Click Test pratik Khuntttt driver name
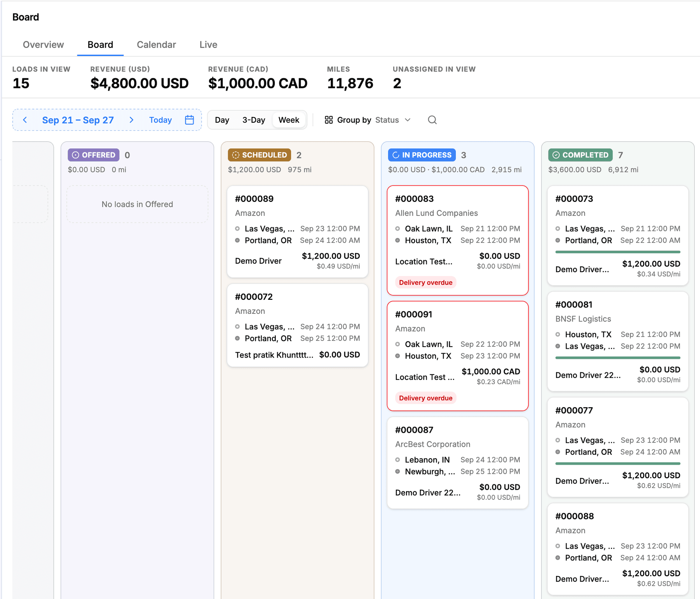Viewport: 700px width, 599px height. click(x=274, y=355)
